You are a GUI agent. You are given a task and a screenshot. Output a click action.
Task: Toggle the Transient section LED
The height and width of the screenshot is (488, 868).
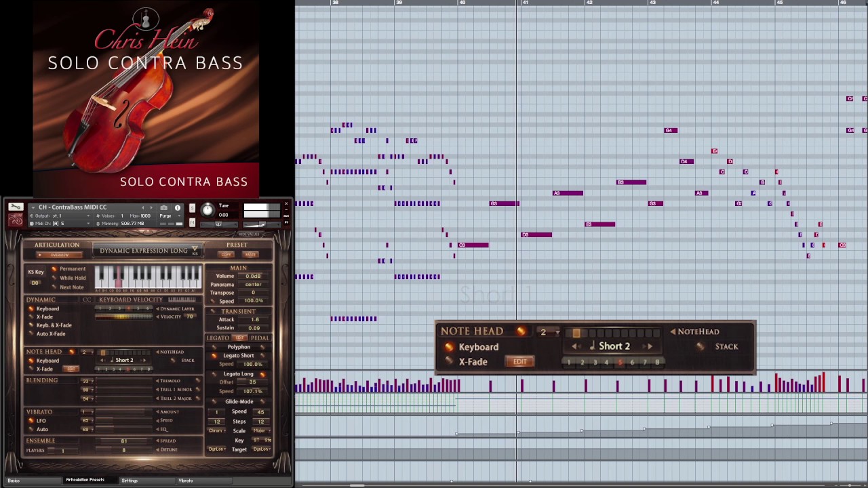point(213,311)
